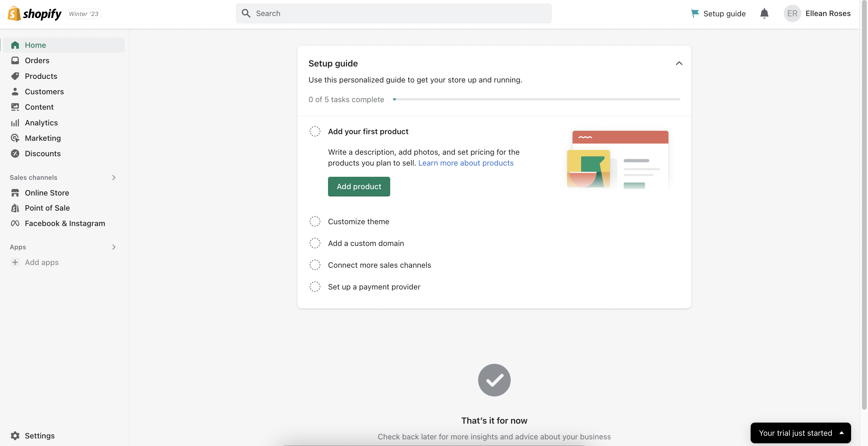Open the Ellean Roses account menu
The height and width of the screenshot is (446, 868).
817,14
